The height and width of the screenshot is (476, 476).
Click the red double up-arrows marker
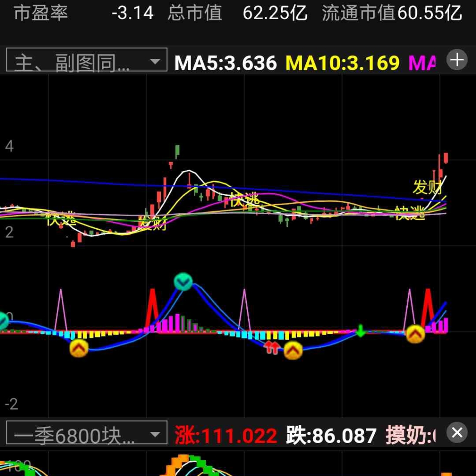point(271,347)
